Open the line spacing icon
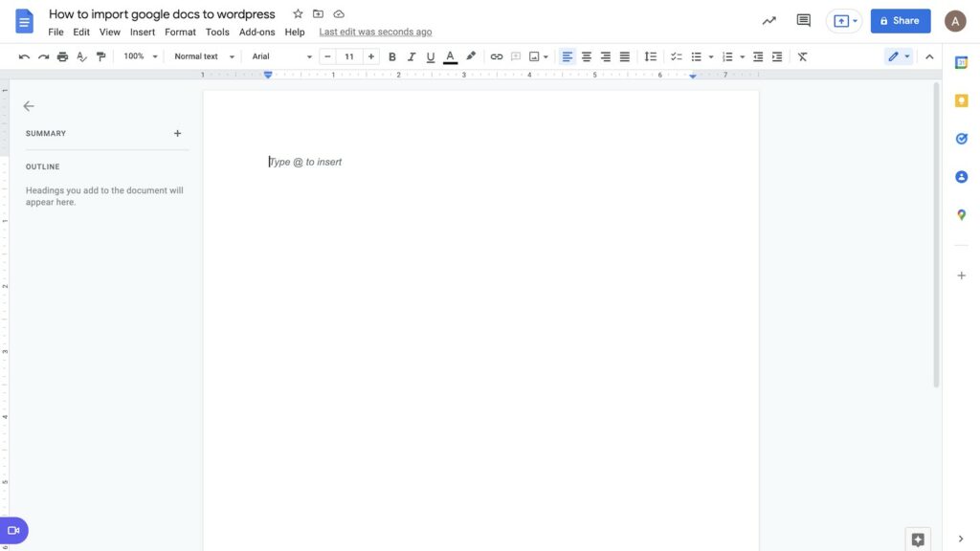 coord(652,55)
